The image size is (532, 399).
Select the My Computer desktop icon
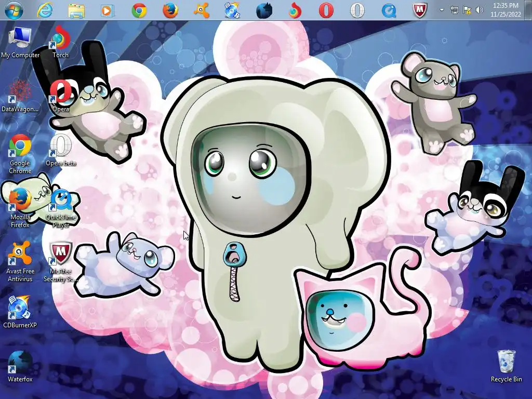(x=20, y=43)
